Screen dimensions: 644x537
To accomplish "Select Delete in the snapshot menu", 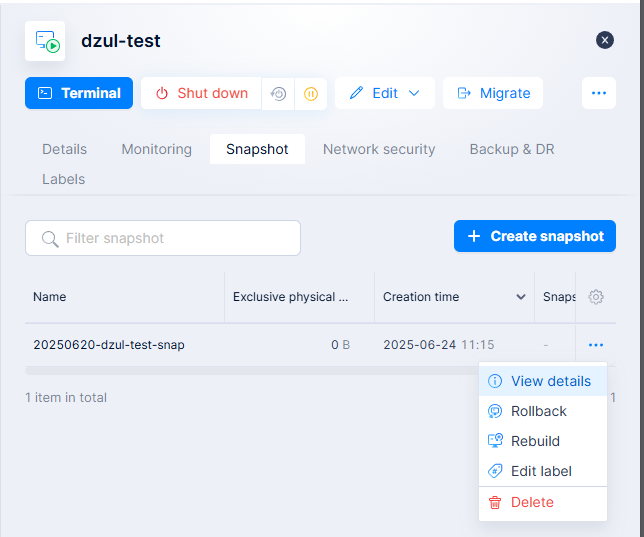I will click(532, 502).
